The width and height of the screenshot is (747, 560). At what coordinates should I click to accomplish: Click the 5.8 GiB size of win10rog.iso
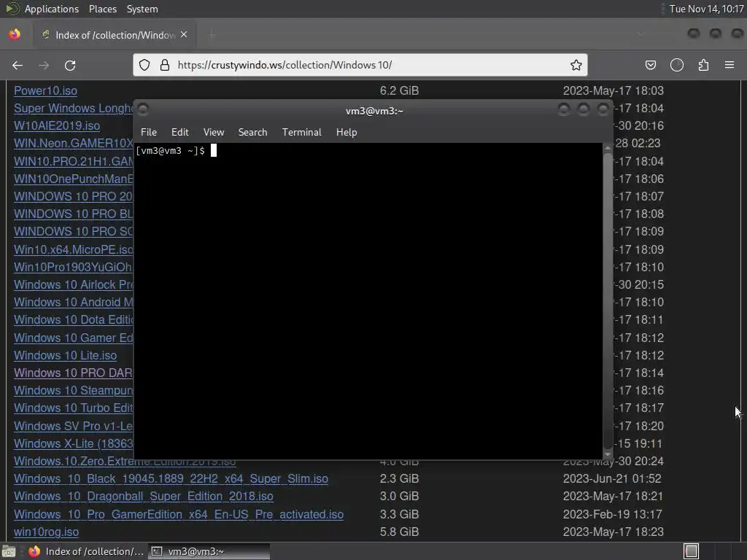[x=399, y=532]
